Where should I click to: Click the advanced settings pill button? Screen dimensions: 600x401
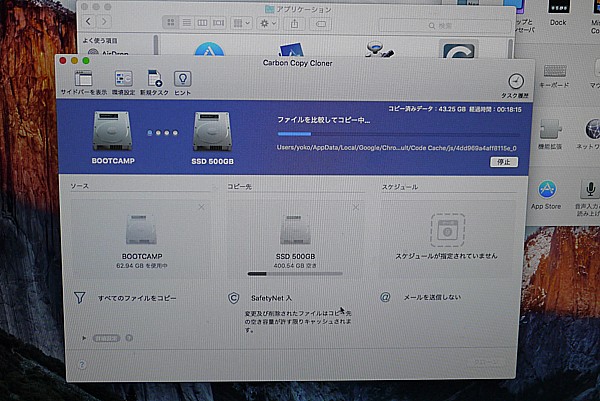tap(106, 338)
